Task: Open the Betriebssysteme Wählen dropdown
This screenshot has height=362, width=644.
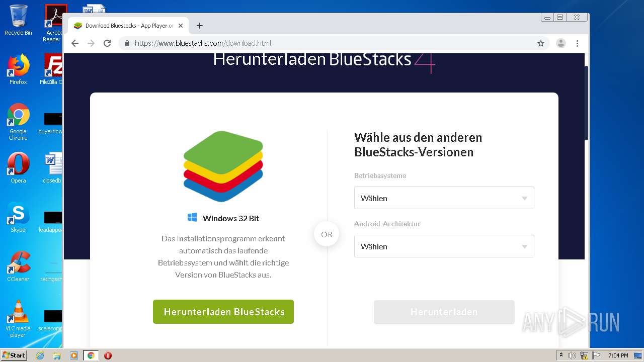Action: (x=444, y=198)
